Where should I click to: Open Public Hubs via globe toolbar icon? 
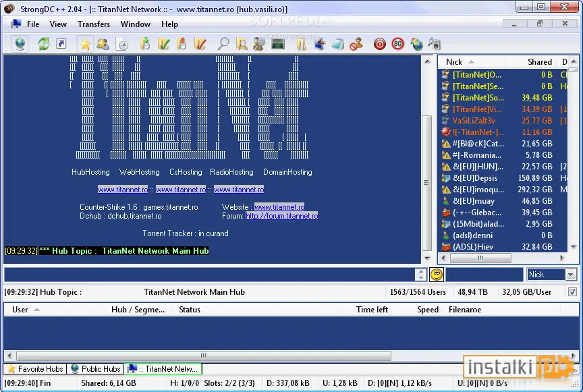(20, 44)
